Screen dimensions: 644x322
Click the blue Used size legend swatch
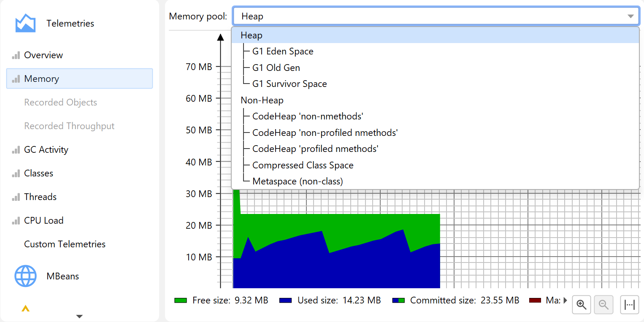tap(286, 300)
